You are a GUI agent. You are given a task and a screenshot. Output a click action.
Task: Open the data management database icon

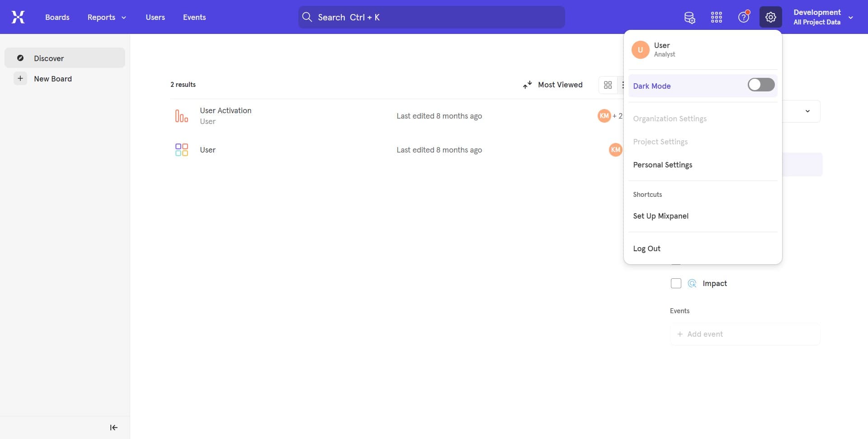tap(689, 18)
